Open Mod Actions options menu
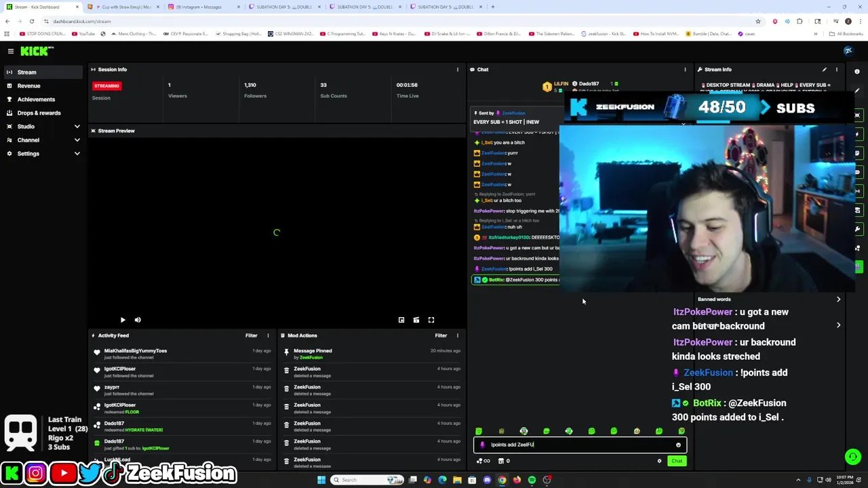 tap(457, 335)
